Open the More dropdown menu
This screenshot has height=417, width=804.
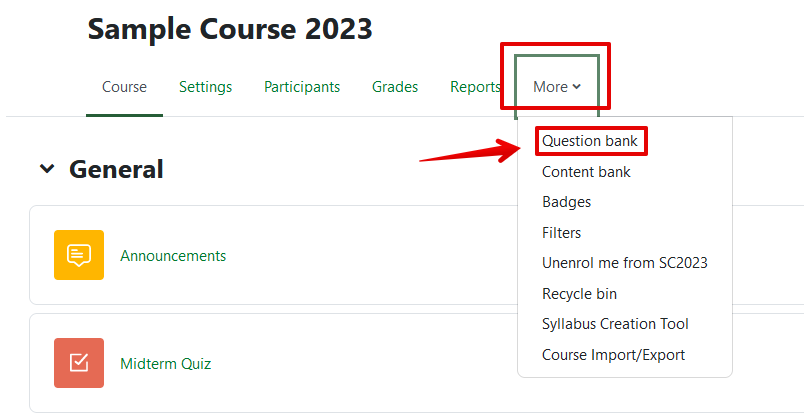point(557,87)
